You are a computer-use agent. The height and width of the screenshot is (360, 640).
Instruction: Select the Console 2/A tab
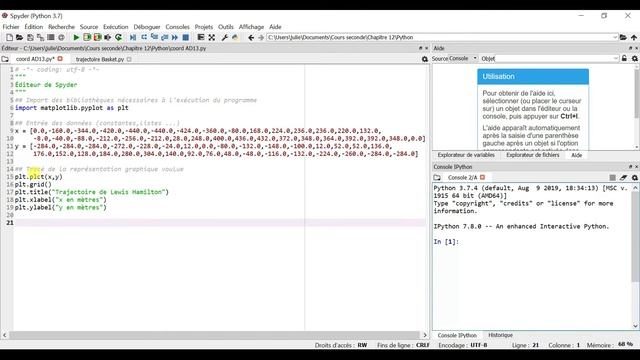coord(462,178)
